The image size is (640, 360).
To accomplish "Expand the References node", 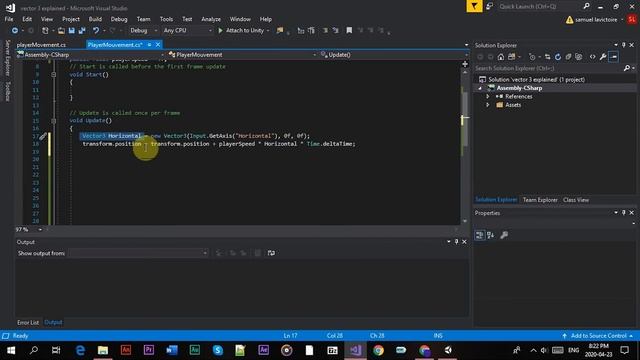I will coord(487,97).
